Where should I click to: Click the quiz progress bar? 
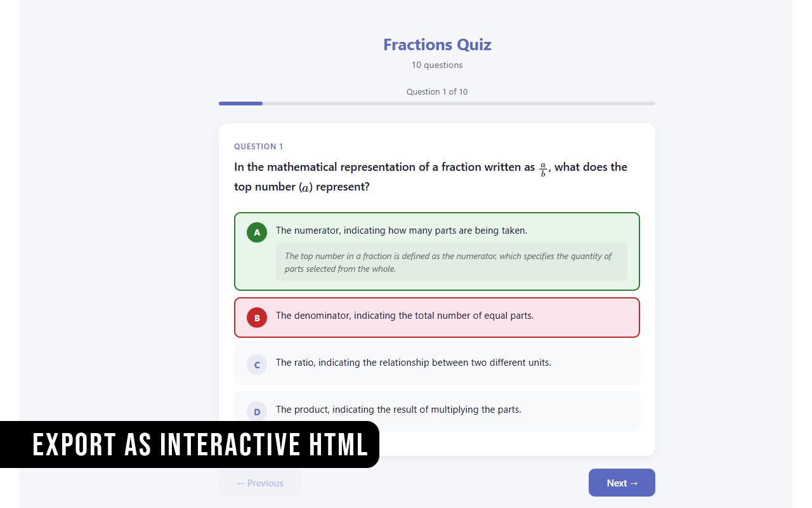(436, 103)
